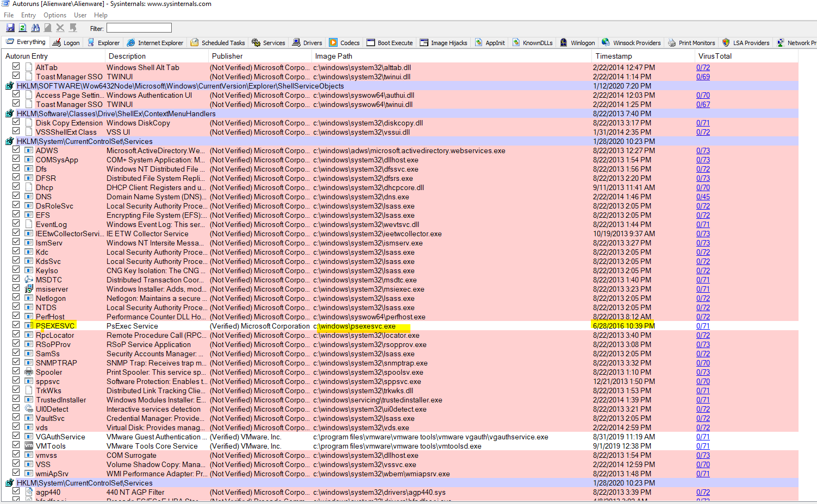817x504 pixels.
Task: Click the TrkWks file icon
Action: pos(29,390)
